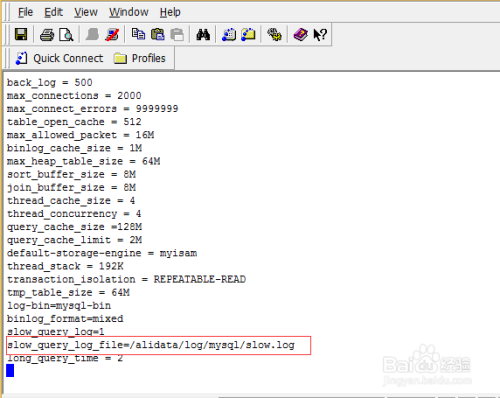Open the Profiles folder button
Image resolution: width=500 pixels, height=398 pixels.
pyautogui.click(x=140, y=58)
